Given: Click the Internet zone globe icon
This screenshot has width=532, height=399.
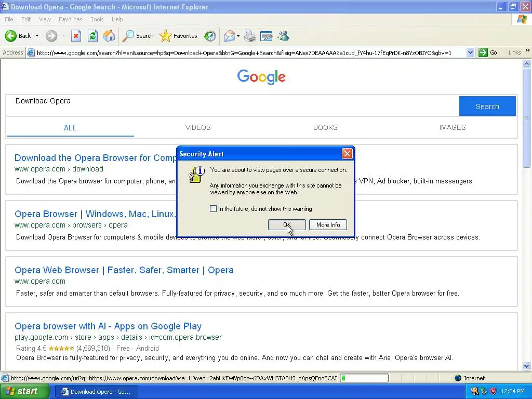Looking at the screenshot, I should point(458,378).
